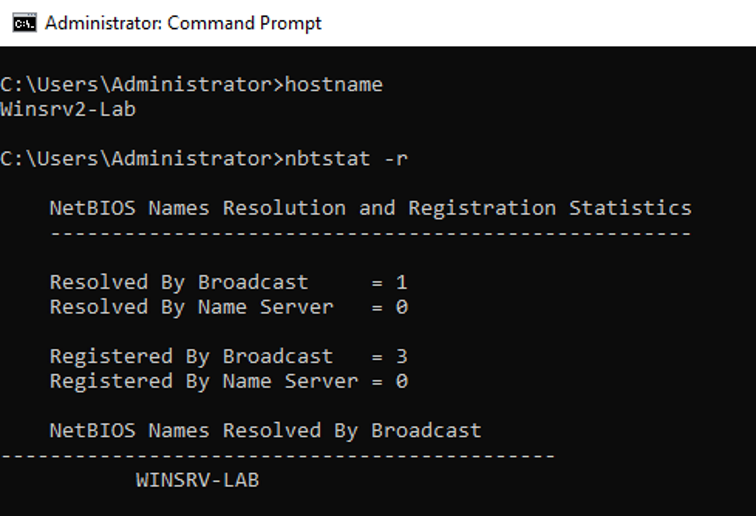The height and width of the screenshot is (516, 756).
Task: Click the "Administrator: Command Prompt" window title
Action: [184, 23]
